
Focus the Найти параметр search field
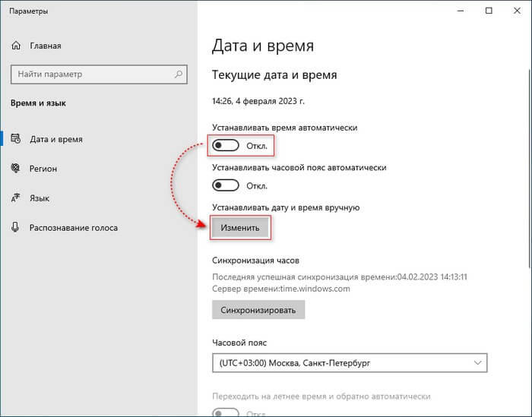(99, 74)
